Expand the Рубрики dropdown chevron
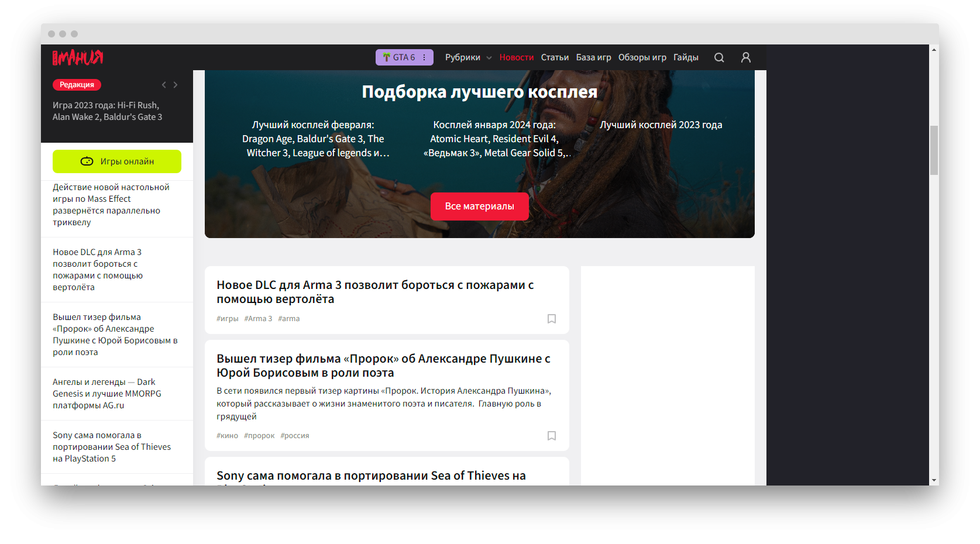The height and width of the screenshot is (544, 980). [489, 57]
